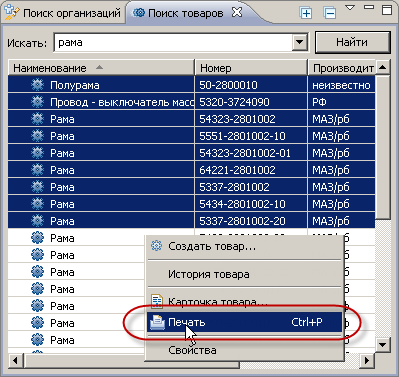Switch to the Поиск организаций tab
399x377 pixels.
coord(63,13)
